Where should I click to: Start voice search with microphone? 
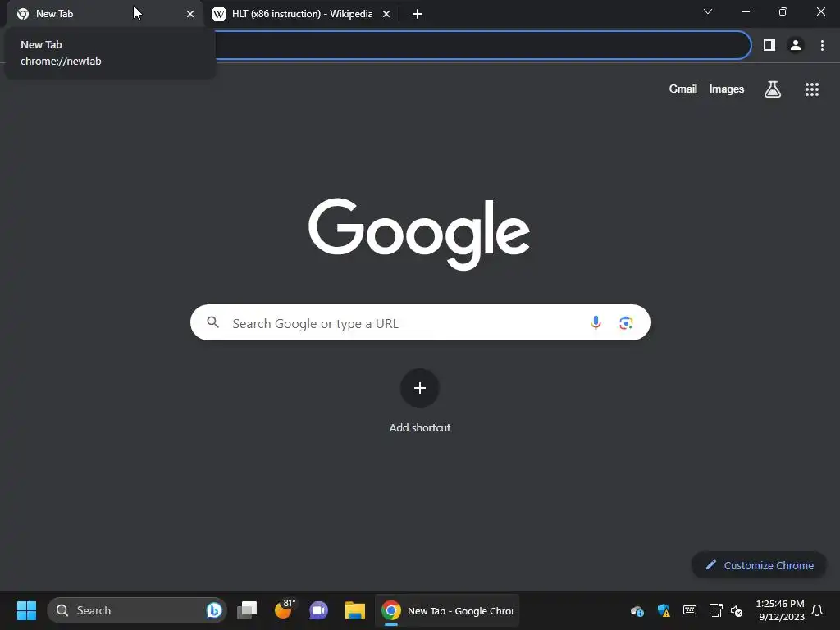596,322
